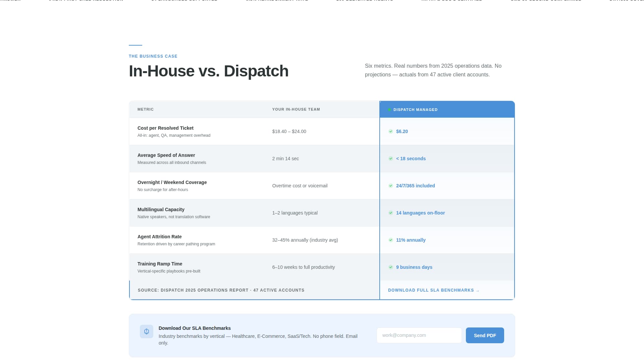Select the Training Ramp Time label

tap(160, 264)
